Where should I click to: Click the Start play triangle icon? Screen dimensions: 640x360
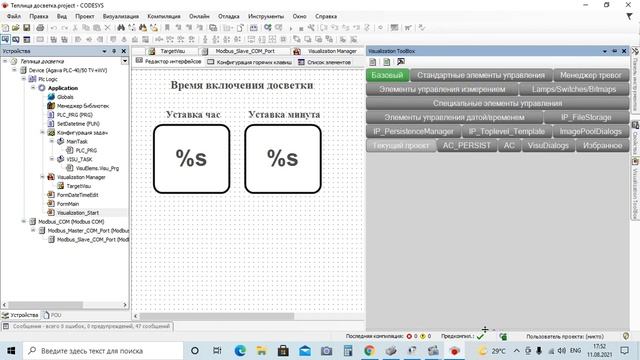291,28
